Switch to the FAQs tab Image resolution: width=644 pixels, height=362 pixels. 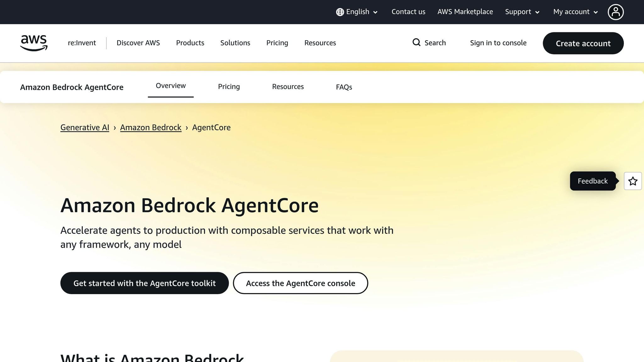click(344, 87)
